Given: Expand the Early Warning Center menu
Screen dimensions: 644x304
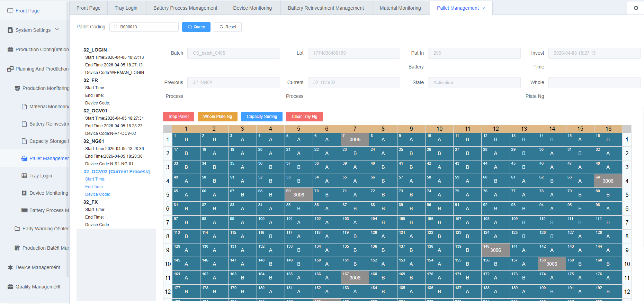Looking at the screenshot, I should coord(57,228).
